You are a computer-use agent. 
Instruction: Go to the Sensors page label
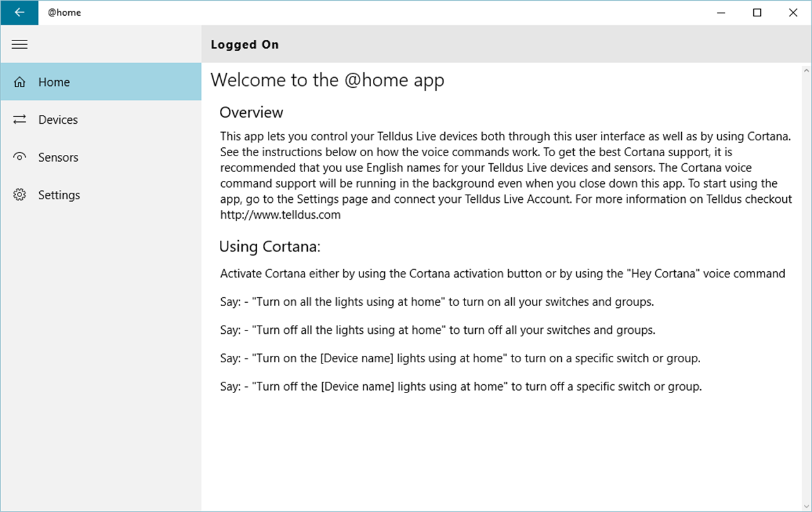point(58,157)
